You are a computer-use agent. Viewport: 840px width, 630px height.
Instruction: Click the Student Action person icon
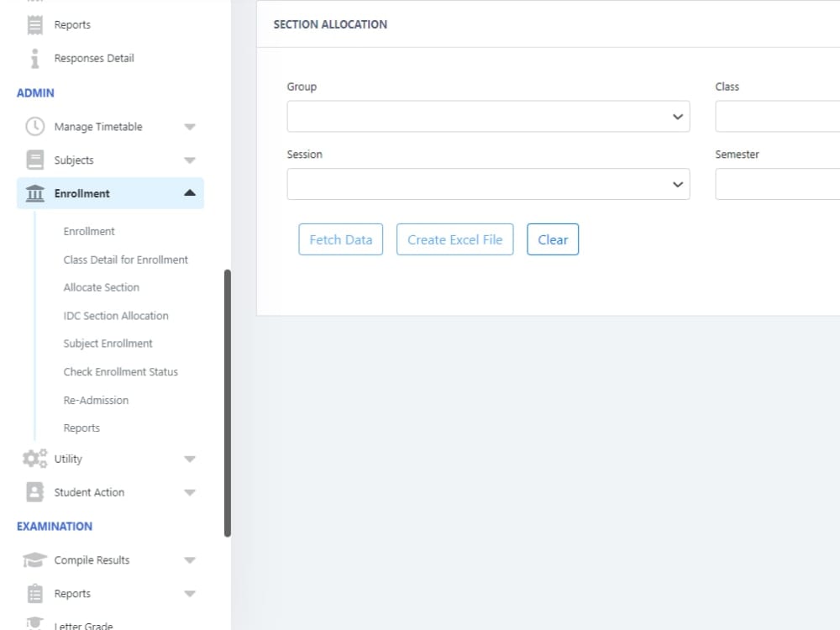click(x=34, y=492)
